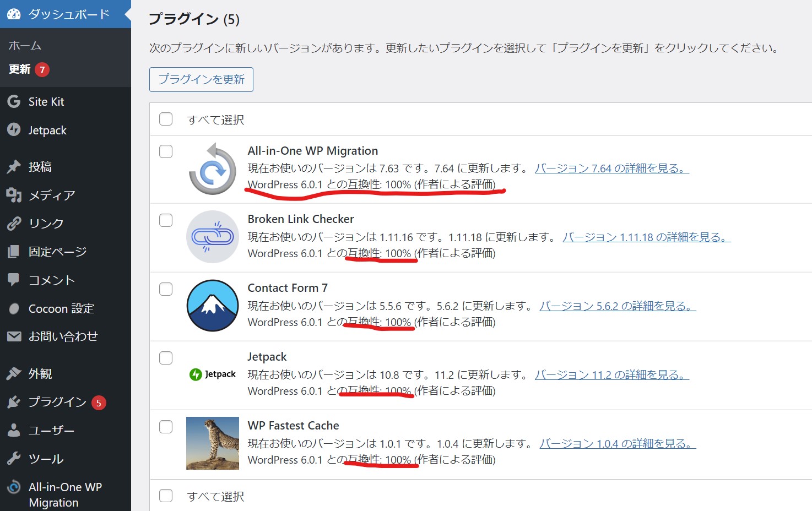This screenshot has height=511, width=812.
Task: Open the ダッシュボード menu
Action: tap(66, 14)
